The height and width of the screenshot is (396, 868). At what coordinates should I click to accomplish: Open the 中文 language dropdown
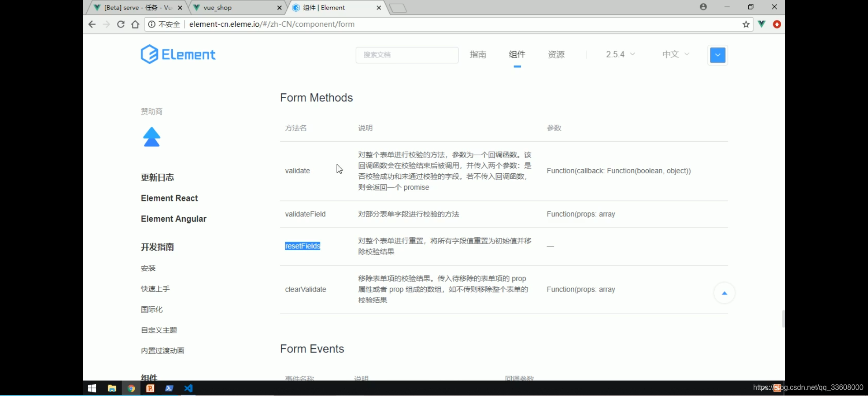click(x=676, y=54)
